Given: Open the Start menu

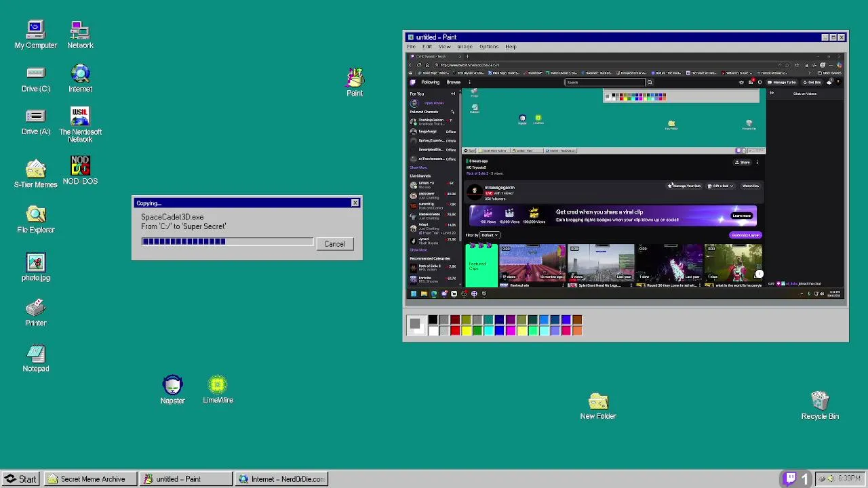Looking at the screenshot, I should [20, 479].
